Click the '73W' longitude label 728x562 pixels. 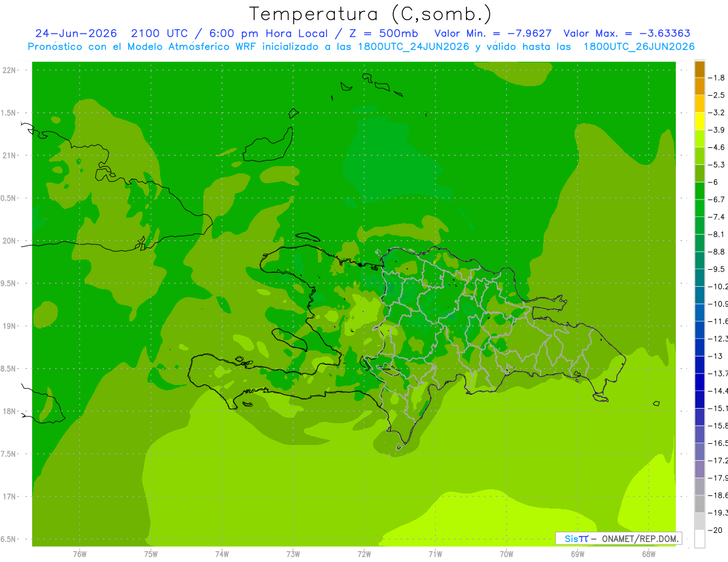click(x=293, y=554)
